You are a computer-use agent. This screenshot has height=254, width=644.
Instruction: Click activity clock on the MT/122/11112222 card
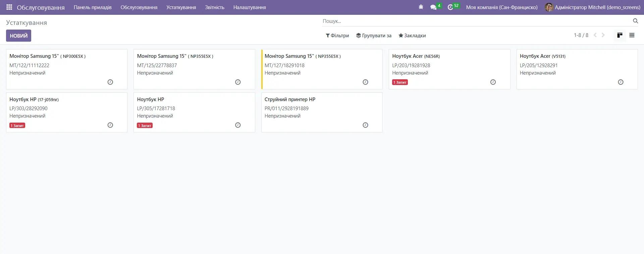(110, 82)
